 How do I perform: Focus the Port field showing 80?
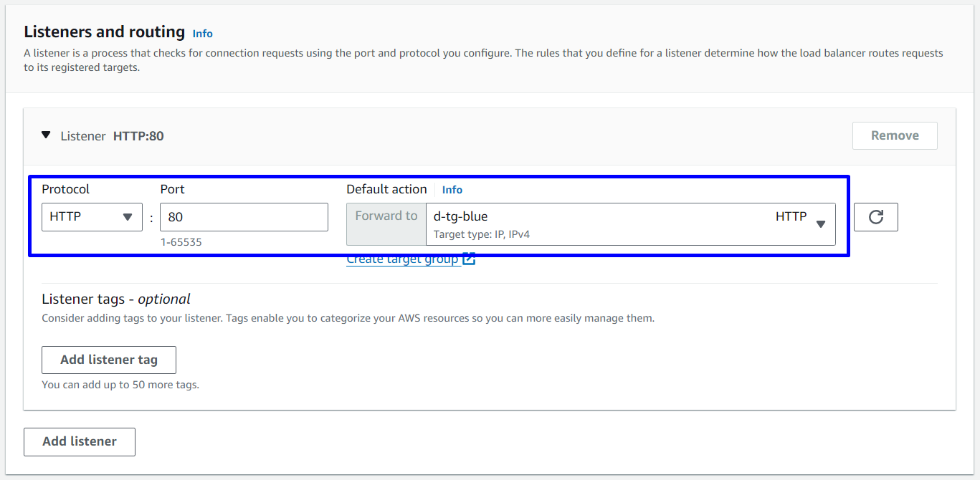tap(244, 217)
